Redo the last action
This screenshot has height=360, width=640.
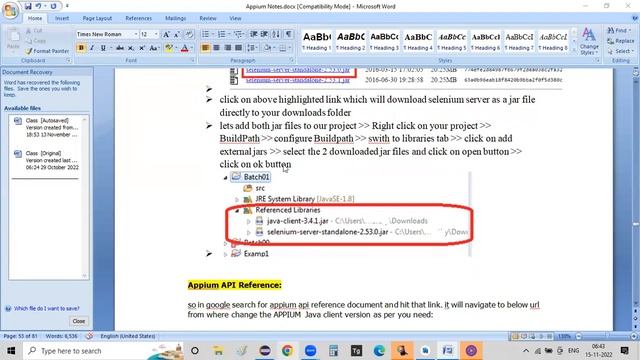click(53, 6)
